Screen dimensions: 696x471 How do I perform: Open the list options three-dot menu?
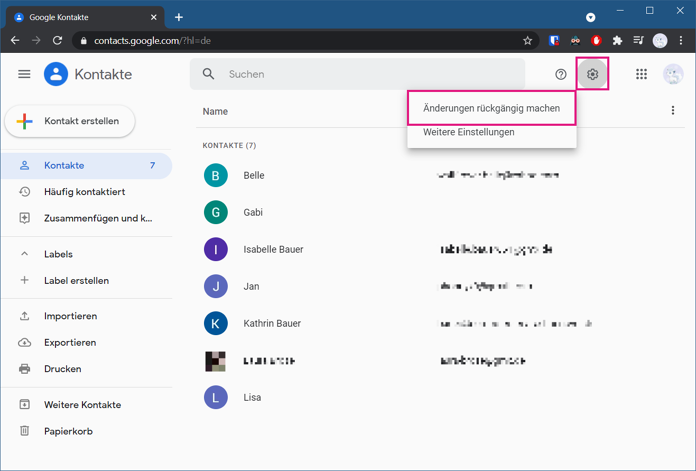(x=673, y=110)
